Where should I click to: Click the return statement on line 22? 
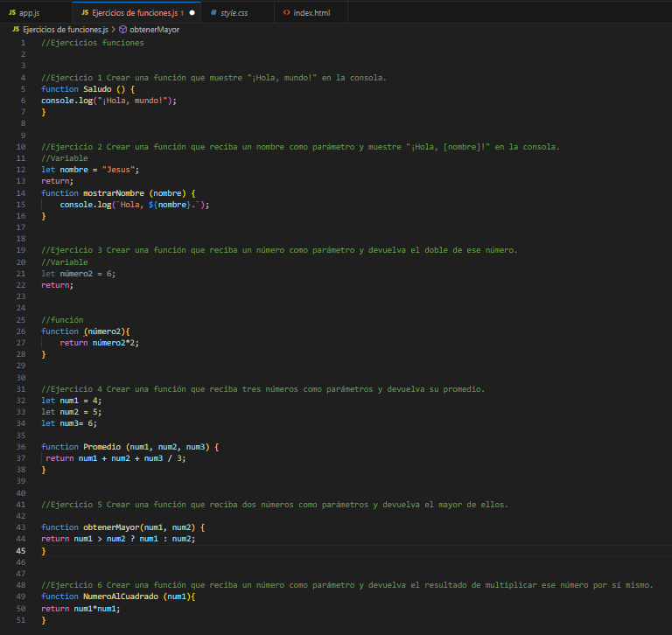click(x=58, y=285)
